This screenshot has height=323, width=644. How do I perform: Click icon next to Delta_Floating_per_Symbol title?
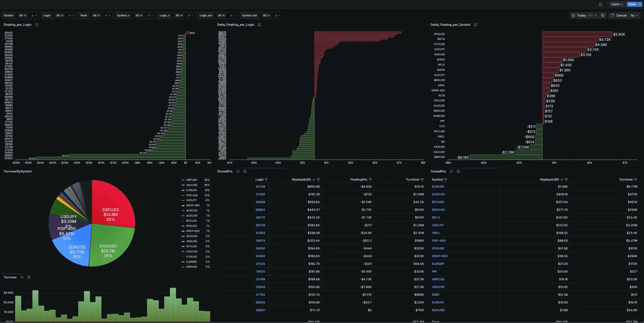click(475, 25)
